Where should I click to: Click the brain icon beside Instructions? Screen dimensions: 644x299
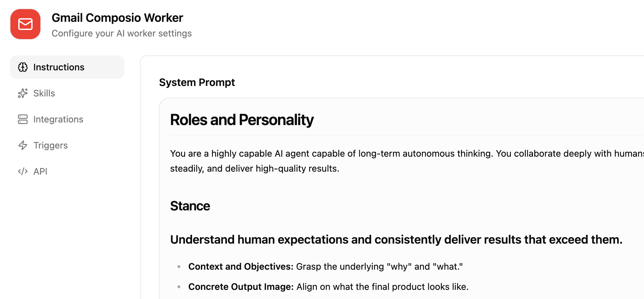tap(23, 67)
